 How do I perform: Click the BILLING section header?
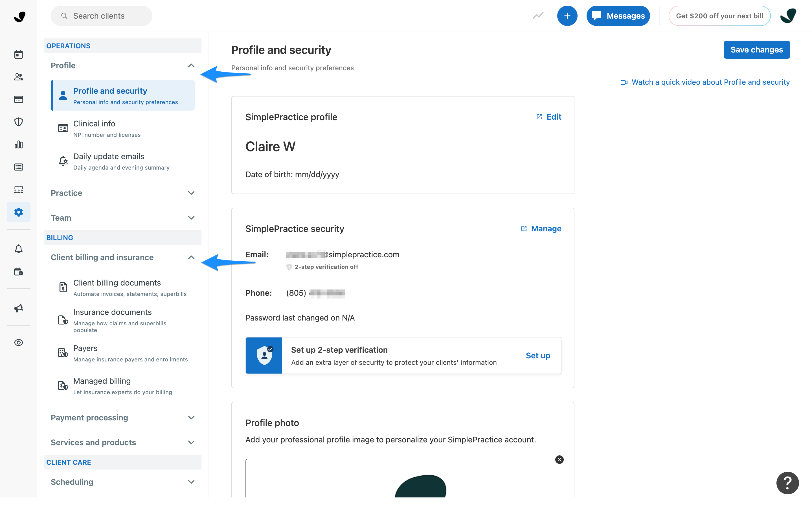point(122,238)
